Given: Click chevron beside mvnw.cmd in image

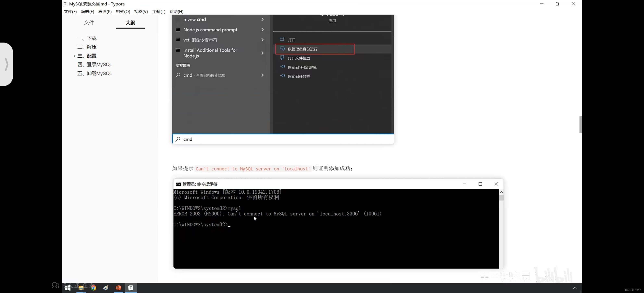Looking at the screenshot, I should point(262,19).
